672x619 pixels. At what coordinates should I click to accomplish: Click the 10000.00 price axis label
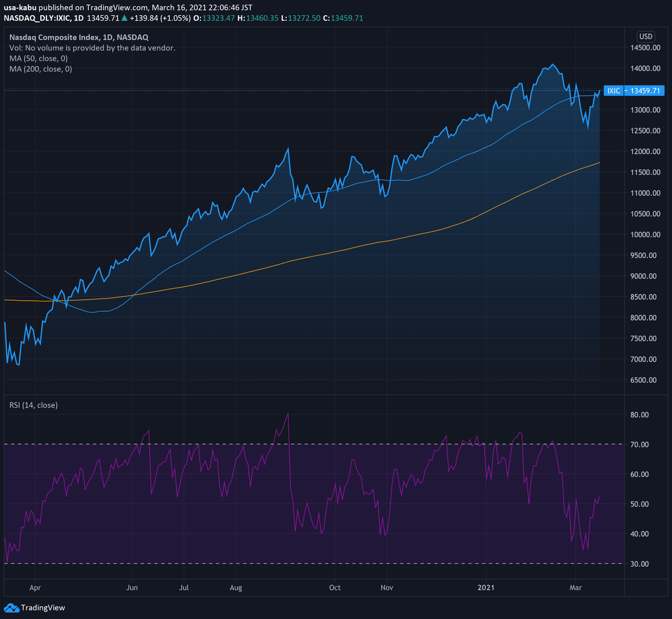coord(645,235)
